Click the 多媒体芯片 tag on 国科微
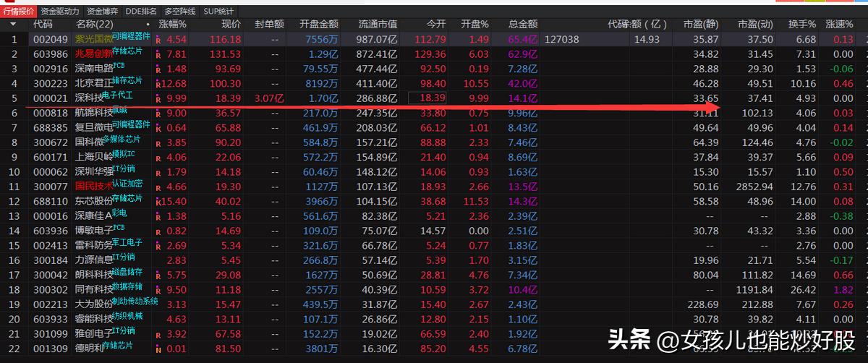The width and height of the screenshot is (868, 363). coord(121,140)
